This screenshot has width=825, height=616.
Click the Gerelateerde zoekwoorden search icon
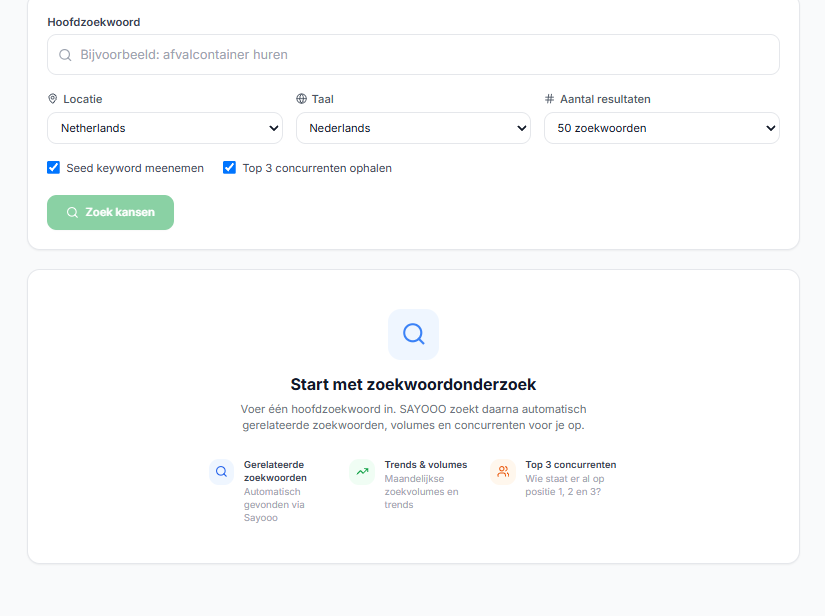222,471
